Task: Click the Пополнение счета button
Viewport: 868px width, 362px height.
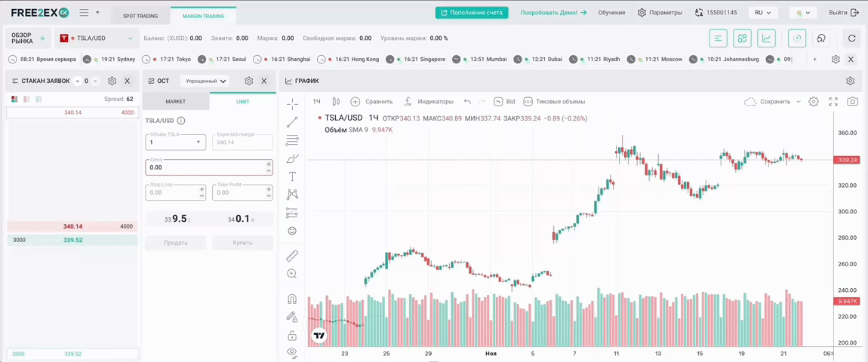Action: 472,13
